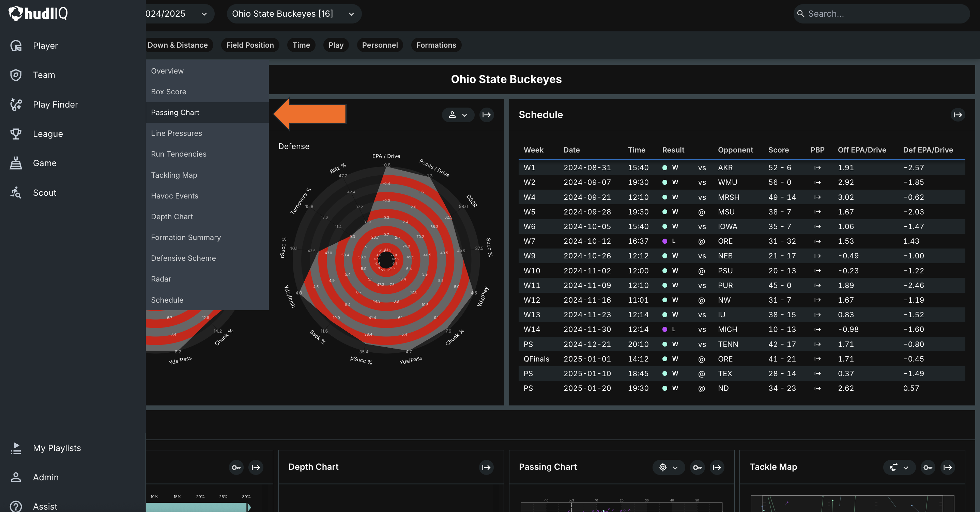
Task: Click the key legend icon in Passing Chart panel
Action: [697, 467]
